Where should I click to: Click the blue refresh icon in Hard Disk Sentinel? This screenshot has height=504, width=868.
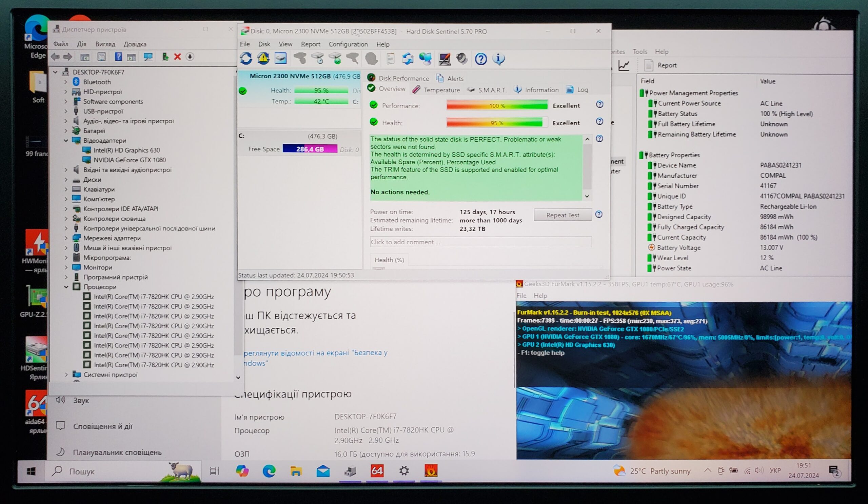coord(246,59)
